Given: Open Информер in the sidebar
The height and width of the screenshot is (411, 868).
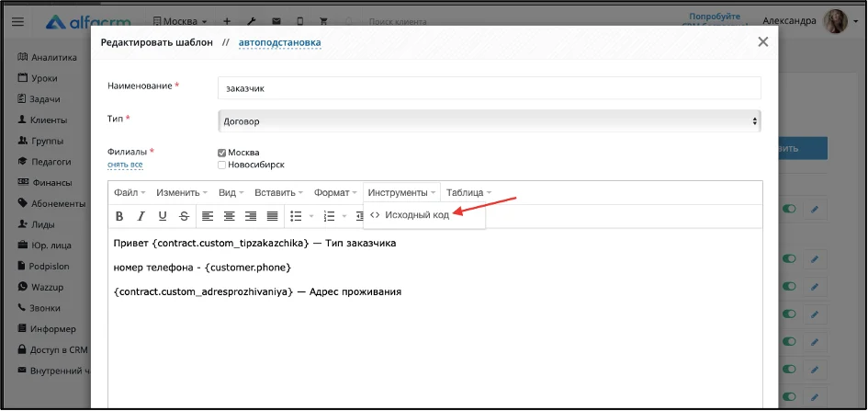Looking at the screenshot, I should pos(47,328).
